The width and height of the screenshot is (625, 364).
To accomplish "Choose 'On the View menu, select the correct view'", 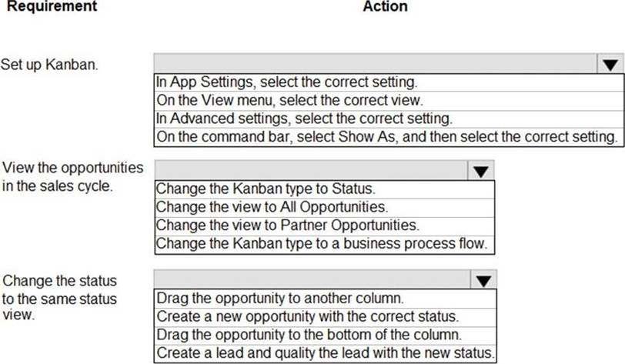I will pos(389,101).
